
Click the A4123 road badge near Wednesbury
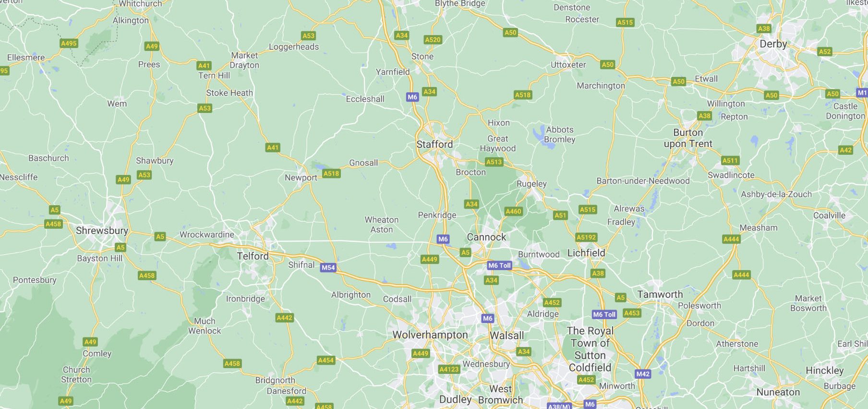coord(449,369)
